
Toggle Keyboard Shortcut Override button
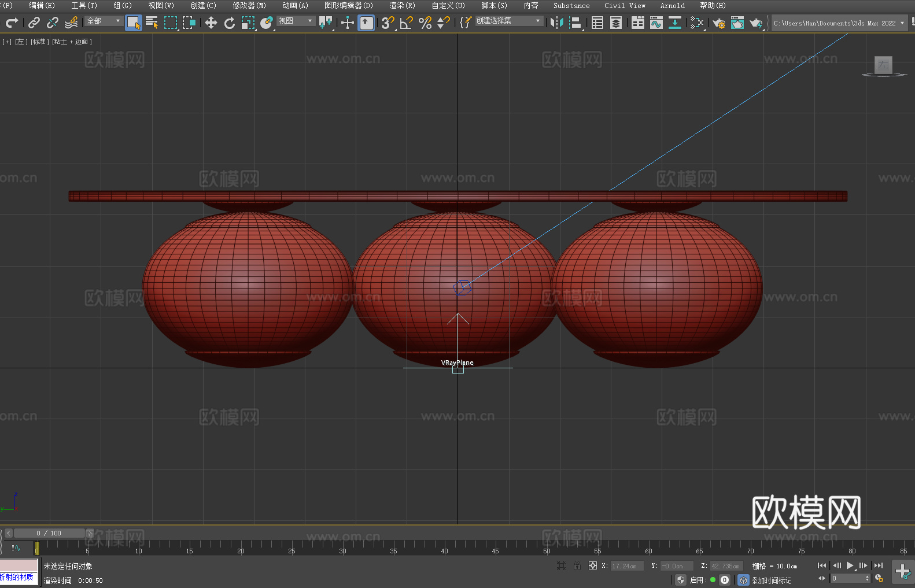coord(366,23)
